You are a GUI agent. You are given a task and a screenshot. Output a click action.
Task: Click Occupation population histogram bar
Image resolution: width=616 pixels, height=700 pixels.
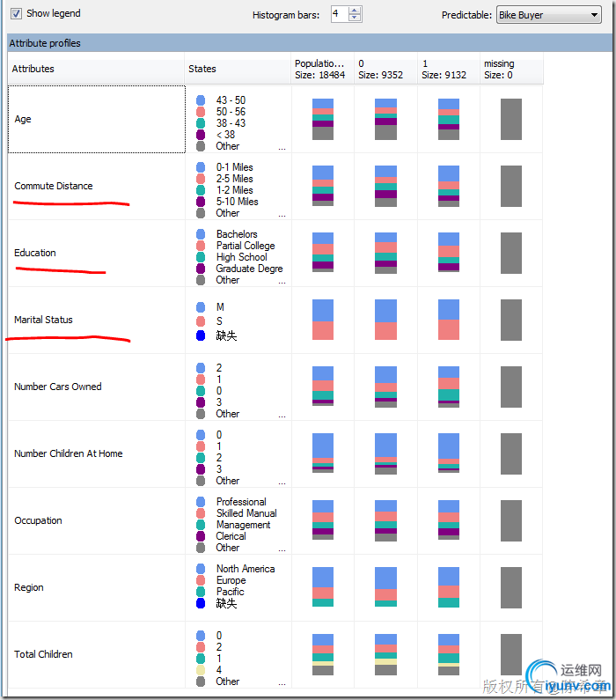[323, 520]
